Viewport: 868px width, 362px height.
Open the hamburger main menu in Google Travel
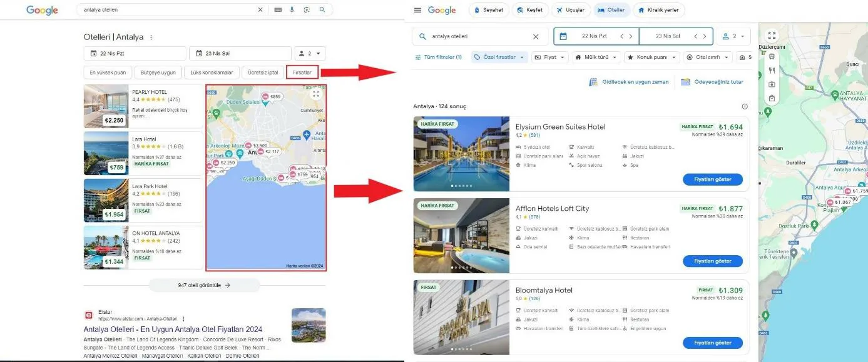417,10
